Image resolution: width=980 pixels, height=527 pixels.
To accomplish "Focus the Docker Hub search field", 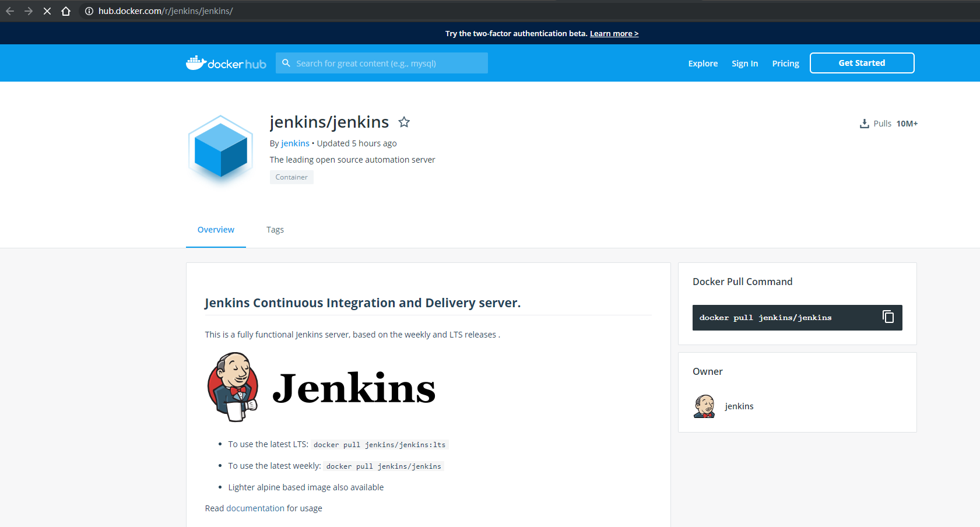I will 382,63.
